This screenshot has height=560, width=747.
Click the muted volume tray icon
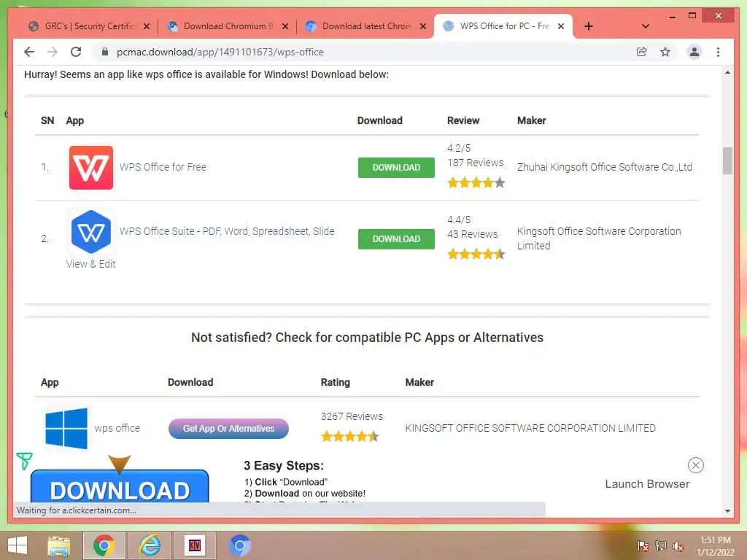tap(678, 545)
